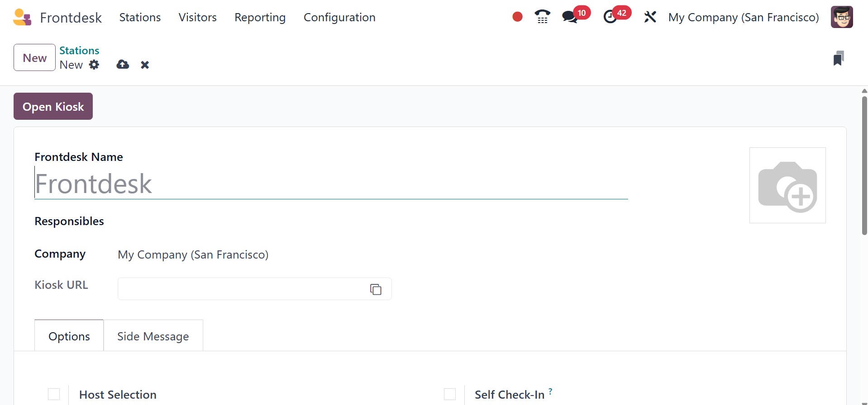Screen dimensions: 868x405
Task: Open the gear actions menu beside New
Action: 94,65
